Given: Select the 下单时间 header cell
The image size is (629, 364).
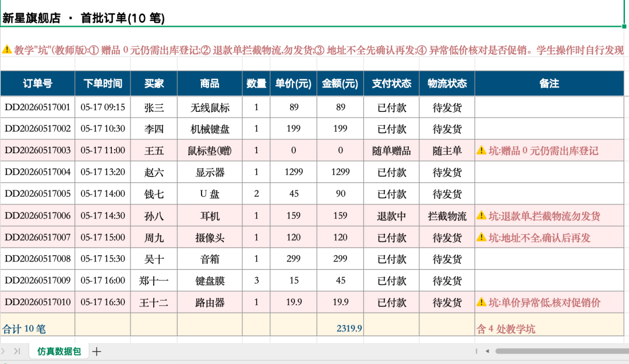Looking at the screenshot, I should pyautogui.click(x=103, y=83).
